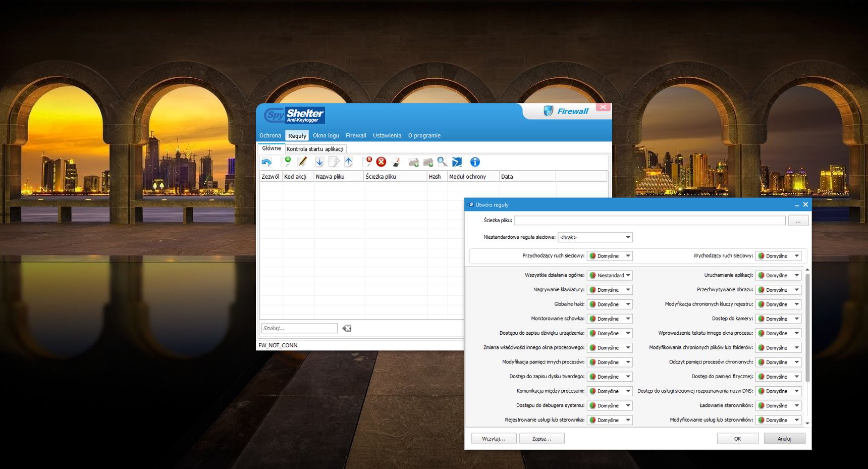
Task: Click the second folder-plus toolbar icon
Action: (x=428, y=162)
